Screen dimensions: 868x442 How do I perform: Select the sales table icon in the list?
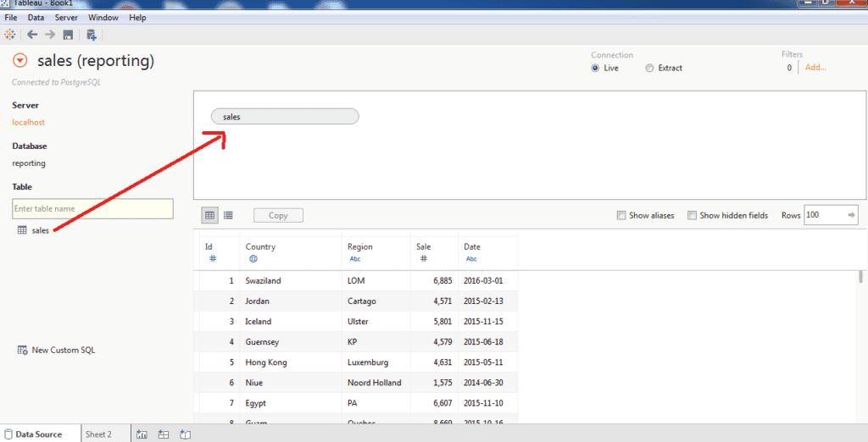click(22, 230)
